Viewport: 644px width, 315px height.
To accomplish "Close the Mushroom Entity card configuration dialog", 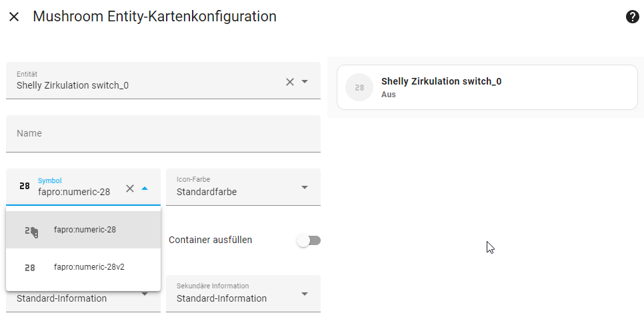I will coord(14,17).
